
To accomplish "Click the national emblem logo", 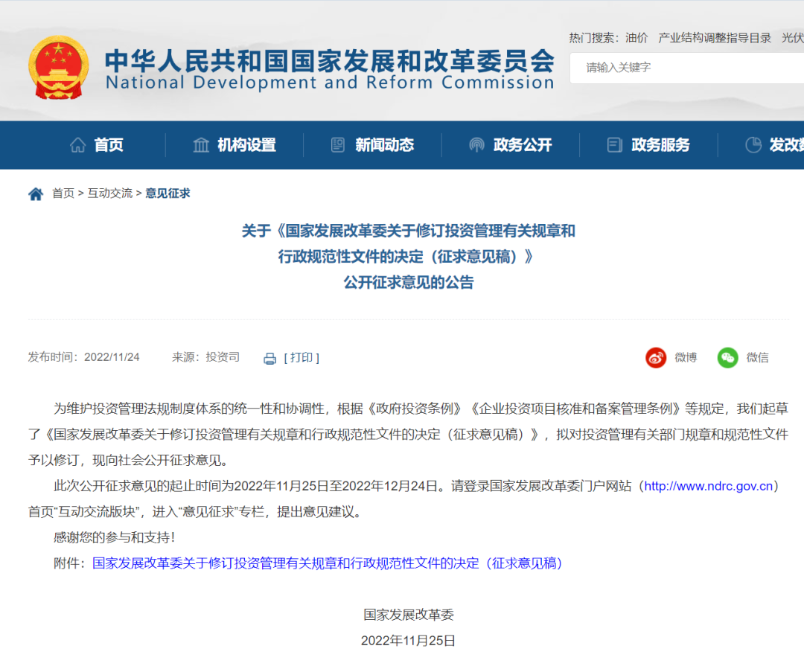I will coord(57,68).
